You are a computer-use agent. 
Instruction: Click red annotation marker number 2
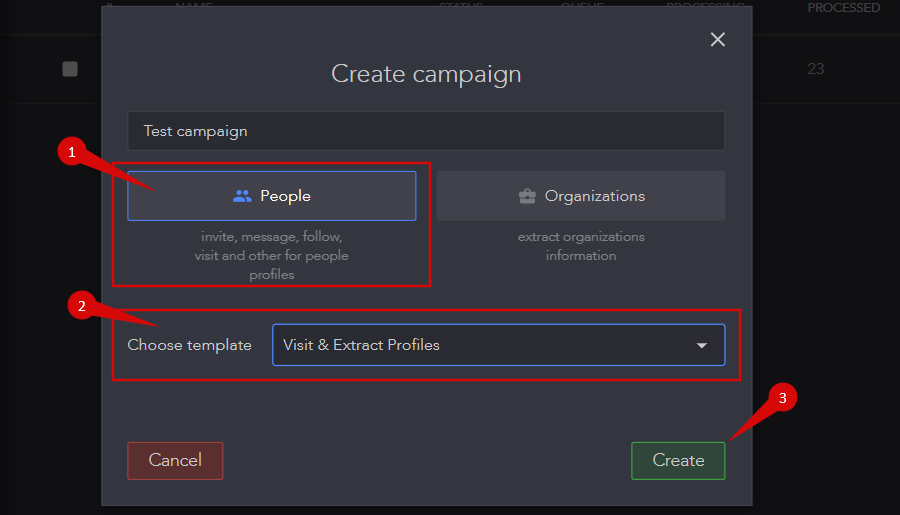pos(82,306)
